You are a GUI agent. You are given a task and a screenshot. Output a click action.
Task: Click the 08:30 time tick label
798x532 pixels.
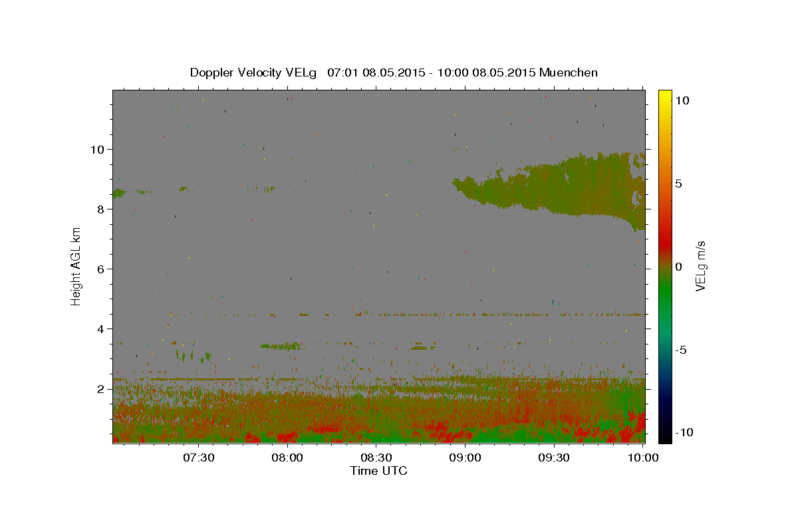[376, 458]
